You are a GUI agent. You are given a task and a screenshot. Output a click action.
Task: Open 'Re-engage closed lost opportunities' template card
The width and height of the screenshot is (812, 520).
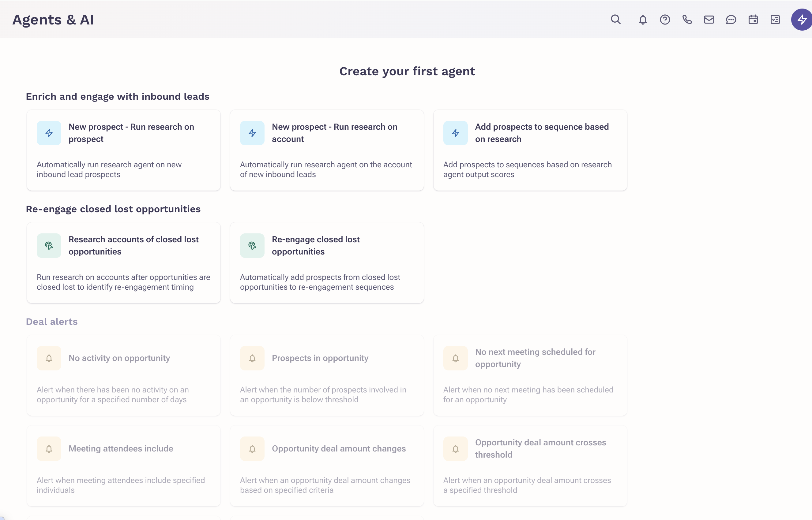click(327, 262)
